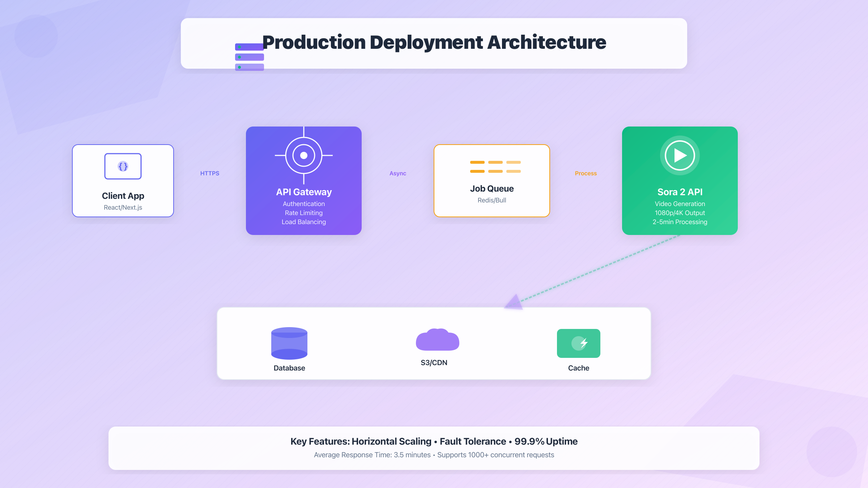The width and height of the screenshot is (868, 488).
Task: Click the play button icon on Sora 2 API
Action: [679, 155]
